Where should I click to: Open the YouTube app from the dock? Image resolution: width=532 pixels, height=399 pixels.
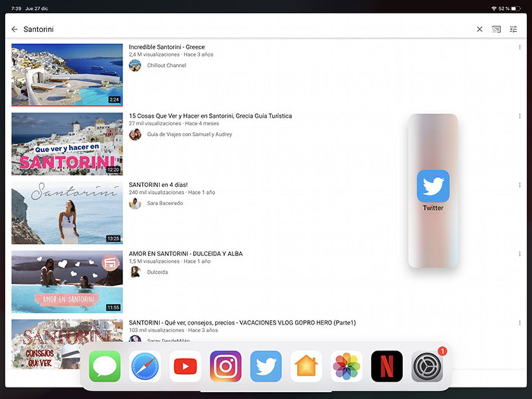pyautogui.click(x=185, y=367)
